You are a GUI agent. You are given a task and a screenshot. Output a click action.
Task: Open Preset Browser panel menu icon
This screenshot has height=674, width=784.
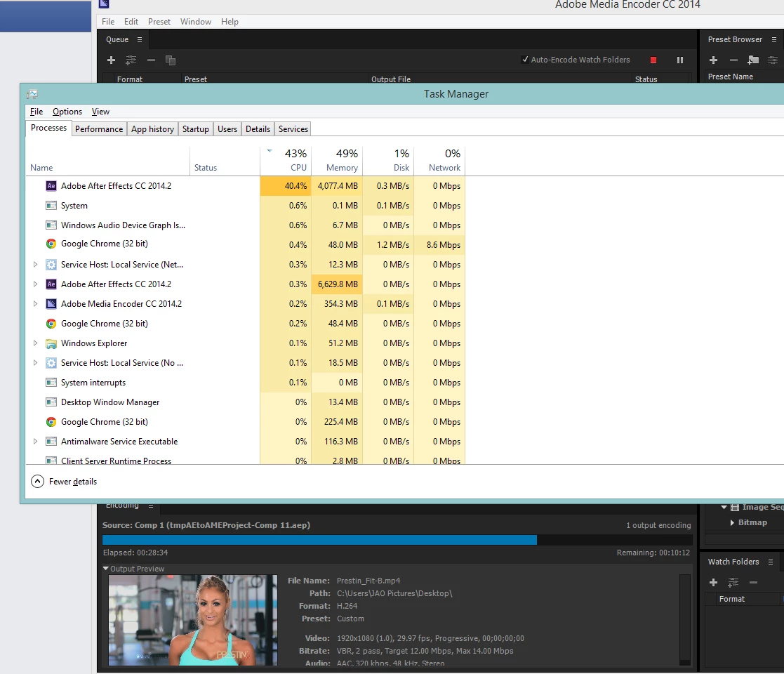[x=774, y=39]
